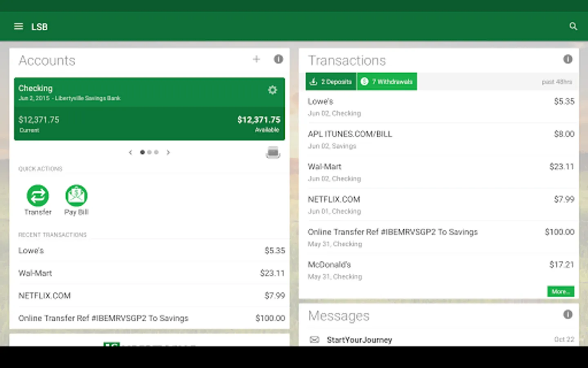Screen dimensions: 588x368
Task: Click the $12,371.75 Current balance
Action: [x=39, y=120]
